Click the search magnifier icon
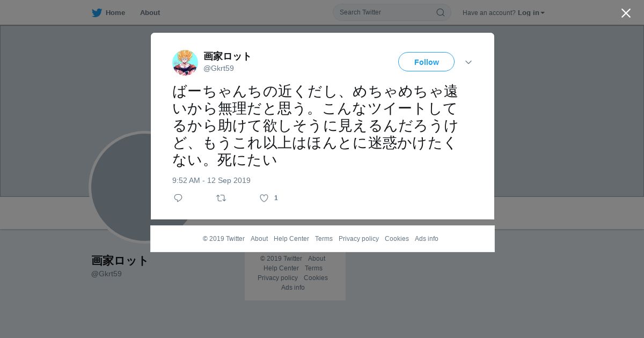 tap(440, 12)
